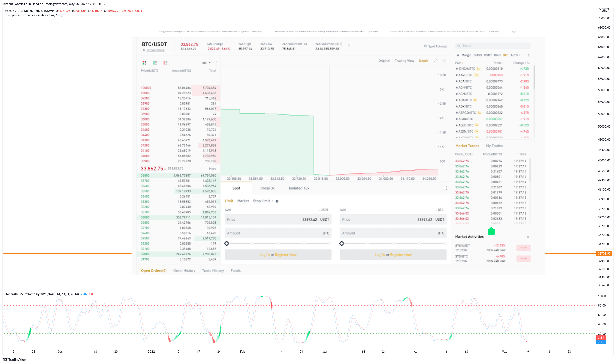Click the pair Search field
The image size is (616, 364).
click(x=493, y=46)
